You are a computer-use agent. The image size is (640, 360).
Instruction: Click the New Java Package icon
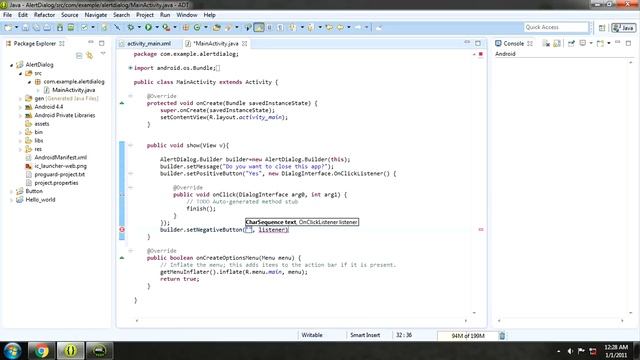[186, 27]
